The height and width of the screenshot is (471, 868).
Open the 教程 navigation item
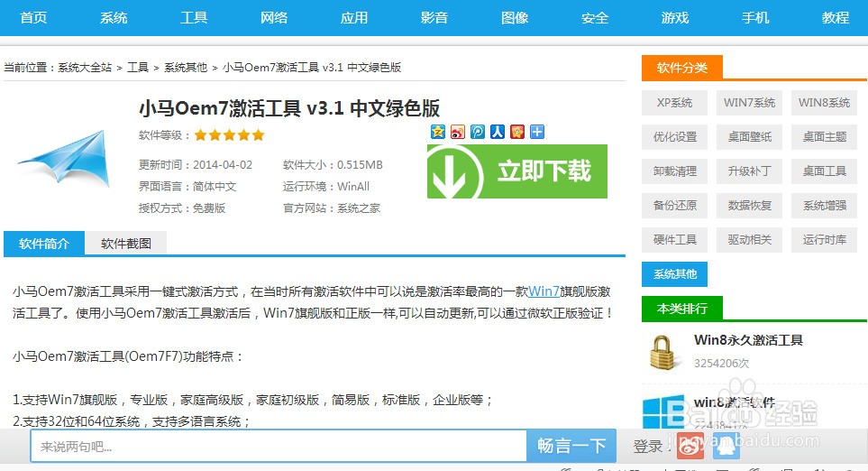point(836,18)
